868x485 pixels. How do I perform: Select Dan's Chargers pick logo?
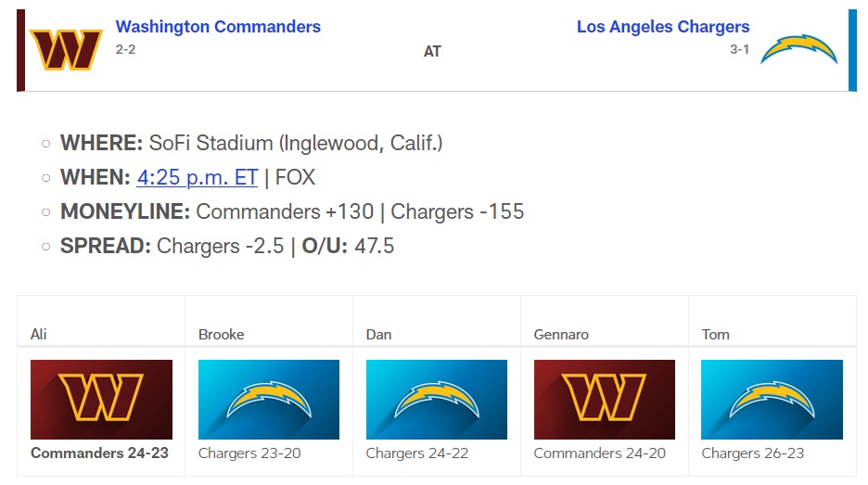[437, 399]
